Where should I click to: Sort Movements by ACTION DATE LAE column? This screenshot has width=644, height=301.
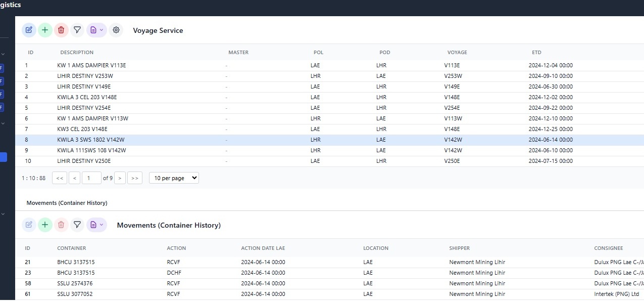pos(263,248)
